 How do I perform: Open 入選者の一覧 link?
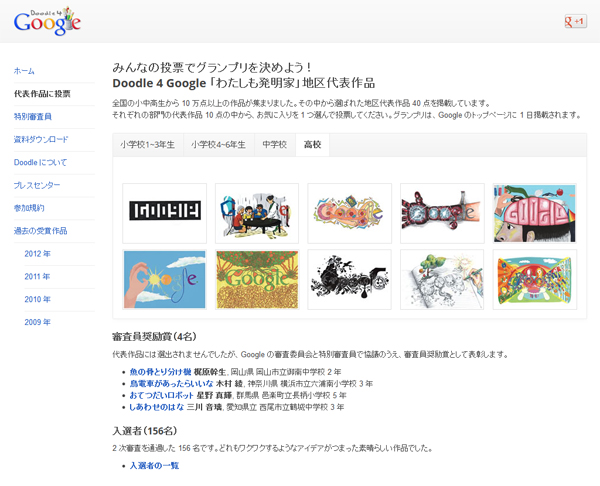(155, 466)
